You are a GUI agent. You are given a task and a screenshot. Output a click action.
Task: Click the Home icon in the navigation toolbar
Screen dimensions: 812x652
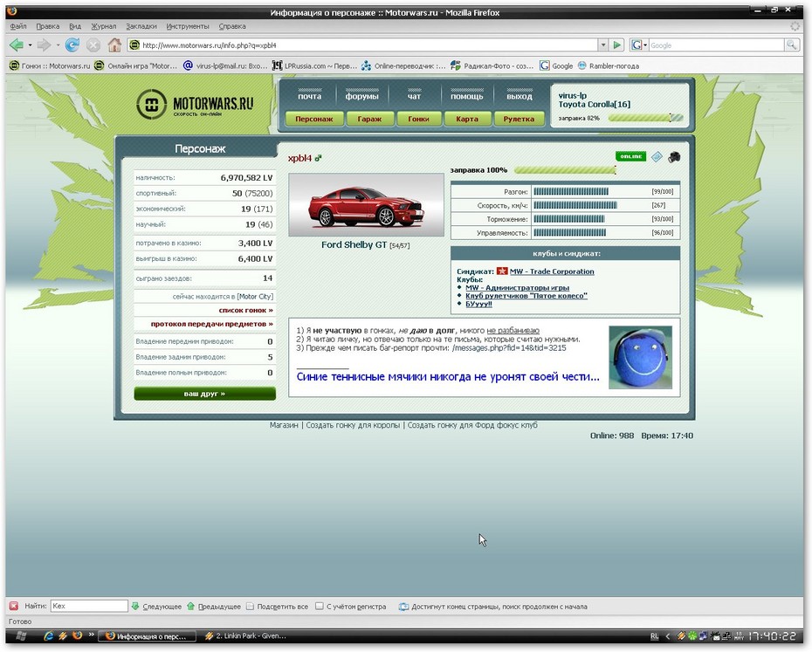coord(114,45)
